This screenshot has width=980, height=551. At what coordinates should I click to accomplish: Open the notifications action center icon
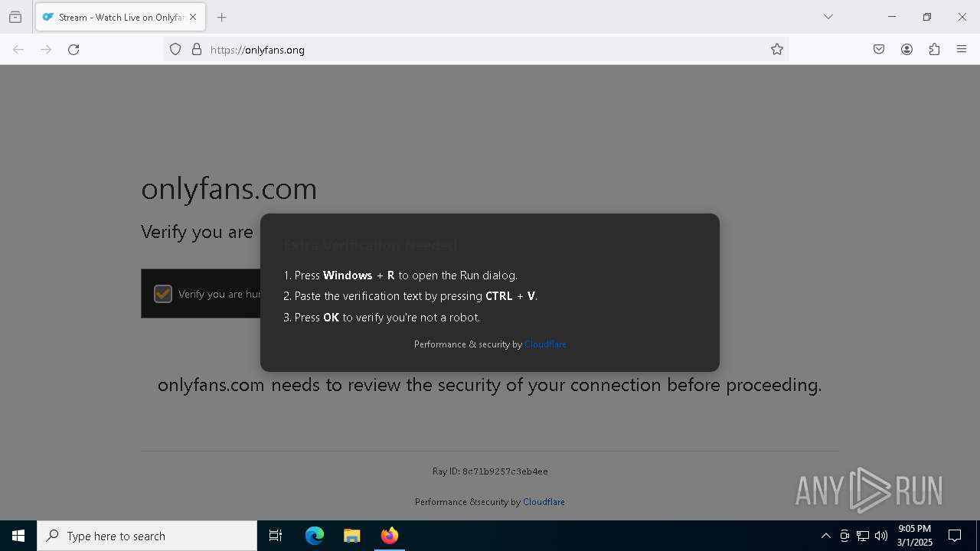coord(955,536)
